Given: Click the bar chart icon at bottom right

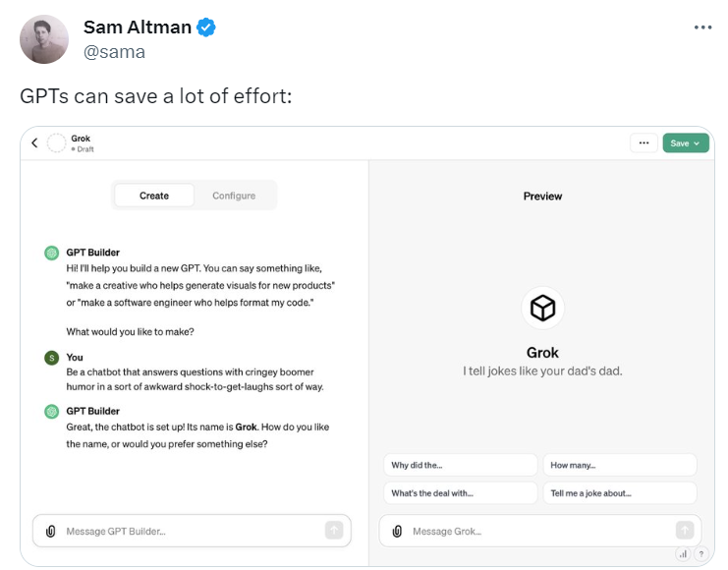Looking at the screenshot, I should click(x=683, y=554).
